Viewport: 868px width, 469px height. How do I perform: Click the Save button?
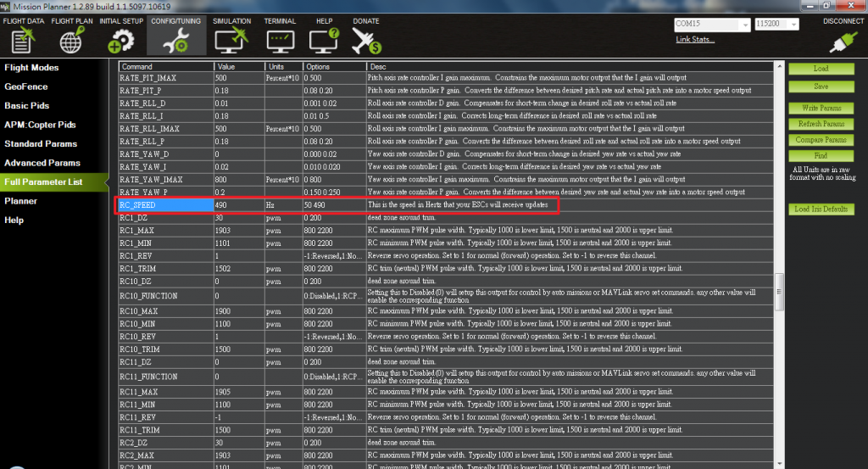821,87
